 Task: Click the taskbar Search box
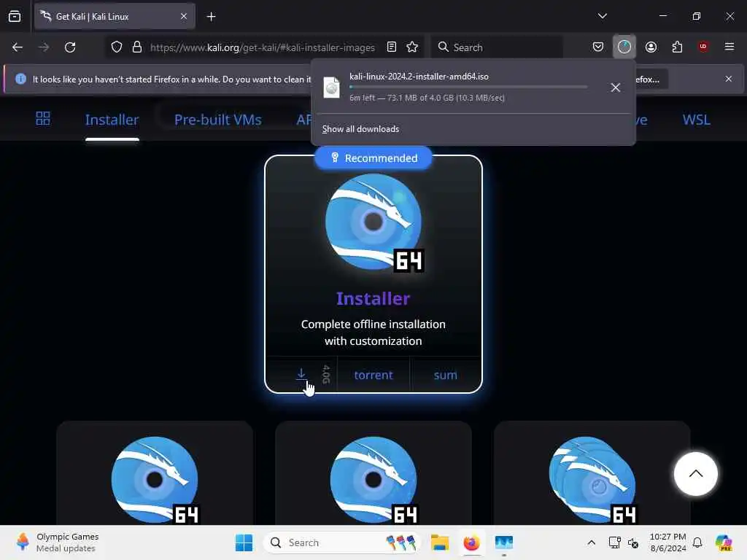pyautogui.click(x=342, y=542)
